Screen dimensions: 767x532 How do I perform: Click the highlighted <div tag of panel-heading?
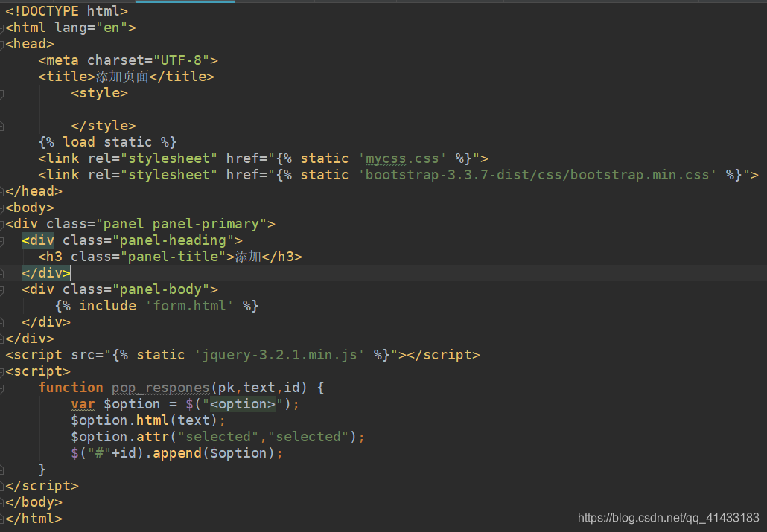pyautogui.click(x=38, y=240)
